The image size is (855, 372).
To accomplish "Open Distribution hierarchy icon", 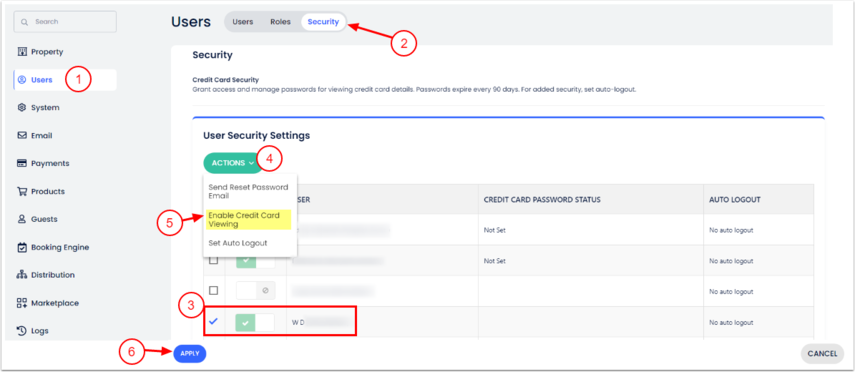I will point(22,275).
